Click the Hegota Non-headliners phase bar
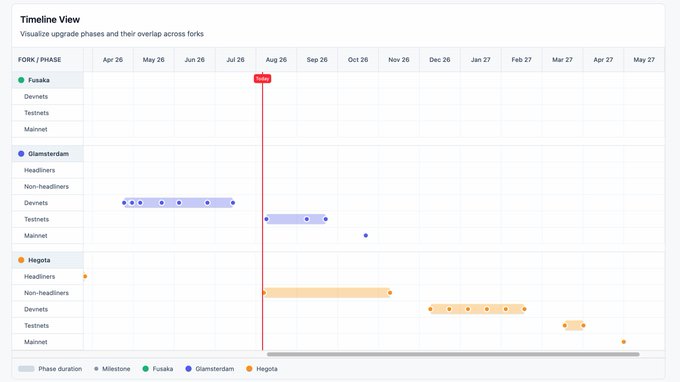 327,293
